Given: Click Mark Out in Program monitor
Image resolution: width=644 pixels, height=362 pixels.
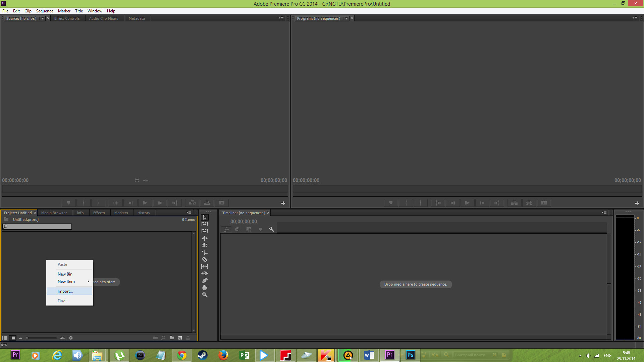Looking at the screenshot, I should pyautogui.click(x=420, y=203).
